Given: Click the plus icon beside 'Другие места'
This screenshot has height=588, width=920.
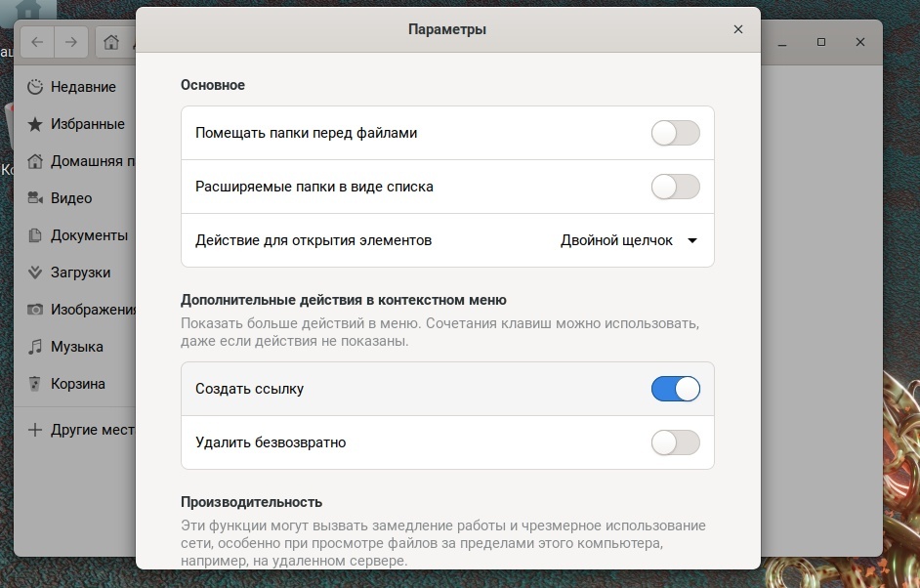Looking at the screenshot, I should (x=35, y=430).
